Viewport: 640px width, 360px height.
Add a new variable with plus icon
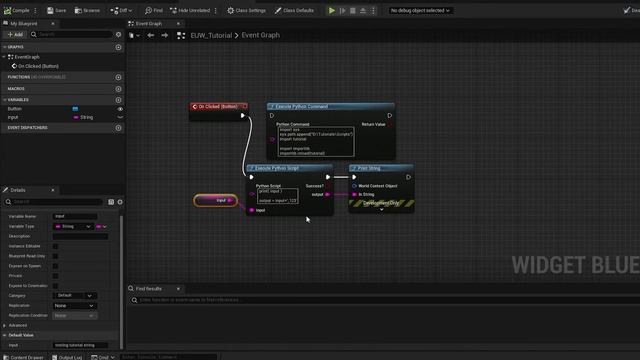118,100
